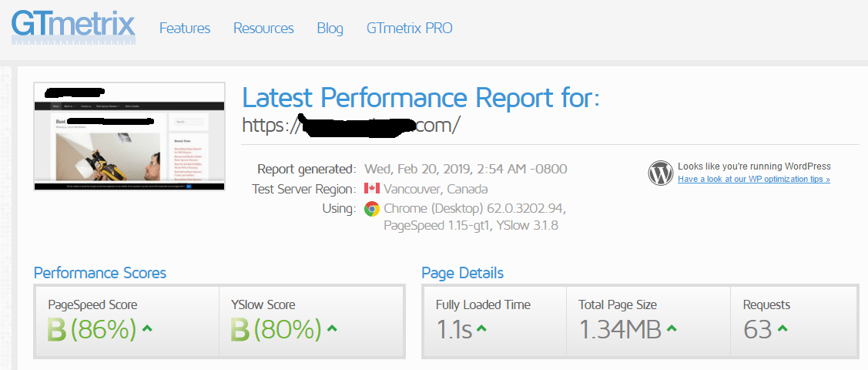Viewport: 868px width, 370px height.
Task: Click the Total Page Size 1.34MB value
Action: pyautogui.click(x=620, y=330)
